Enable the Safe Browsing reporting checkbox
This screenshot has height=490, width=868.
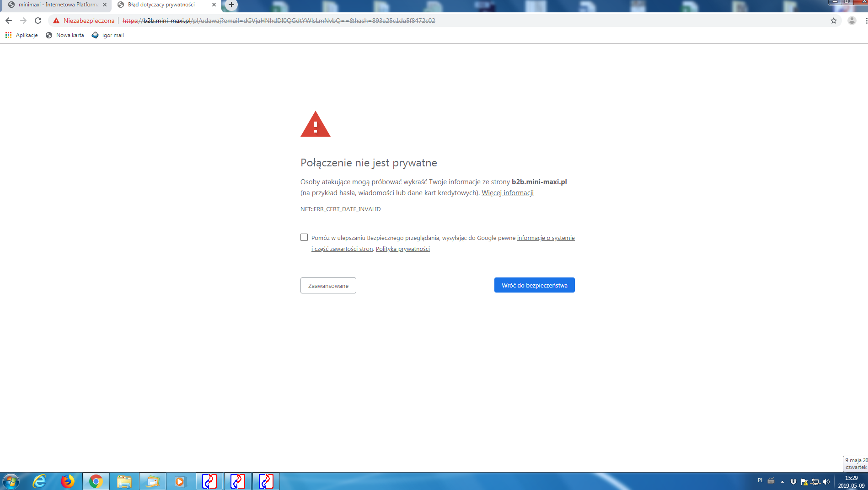click(304, 237)
